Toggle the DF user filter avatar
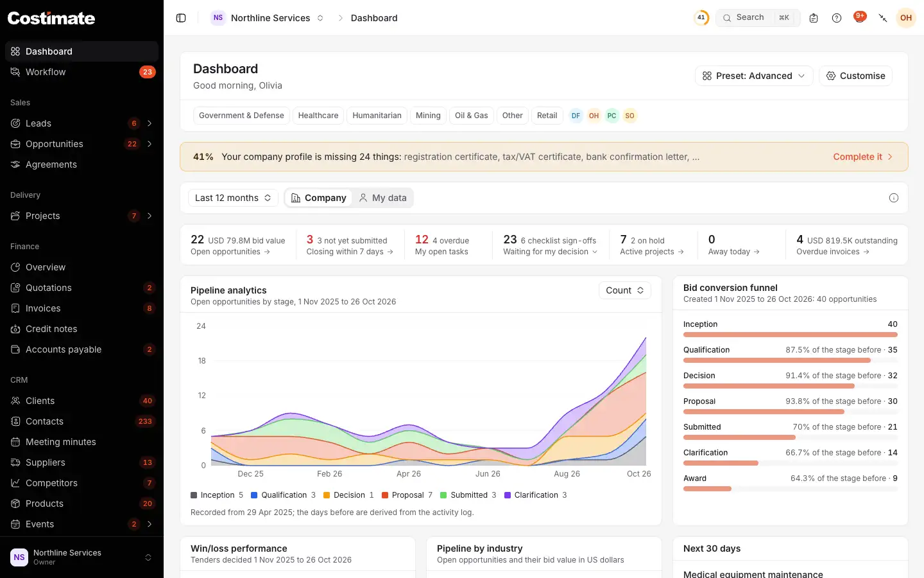This screenshot has height=578, width=924. [x=576, y=116]
